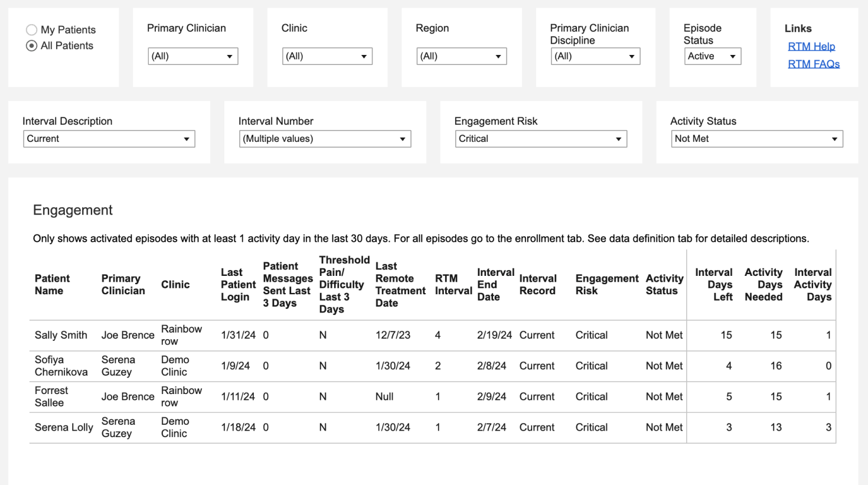Click Activity Days Needed value 16
The height and width of the screenshot is (485, 868).
(776, 366)
